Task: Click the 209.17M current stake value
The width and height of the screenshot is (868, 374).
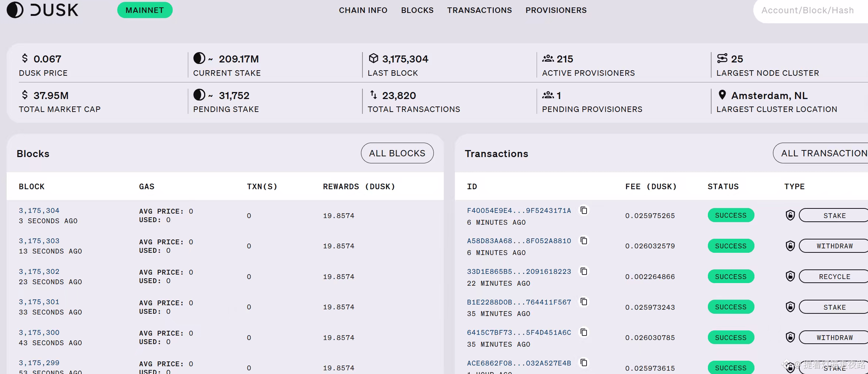Action: [239, 59]
